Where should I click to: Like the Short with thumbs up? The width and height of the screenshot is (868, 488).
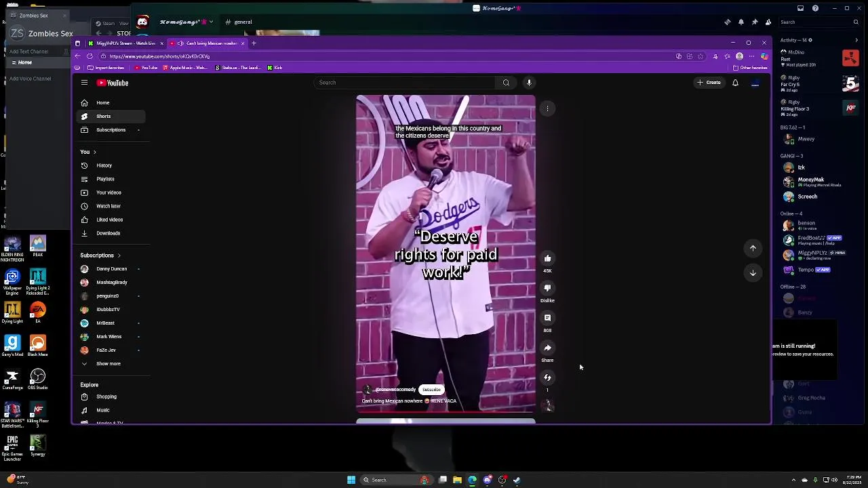click(547, 258)
